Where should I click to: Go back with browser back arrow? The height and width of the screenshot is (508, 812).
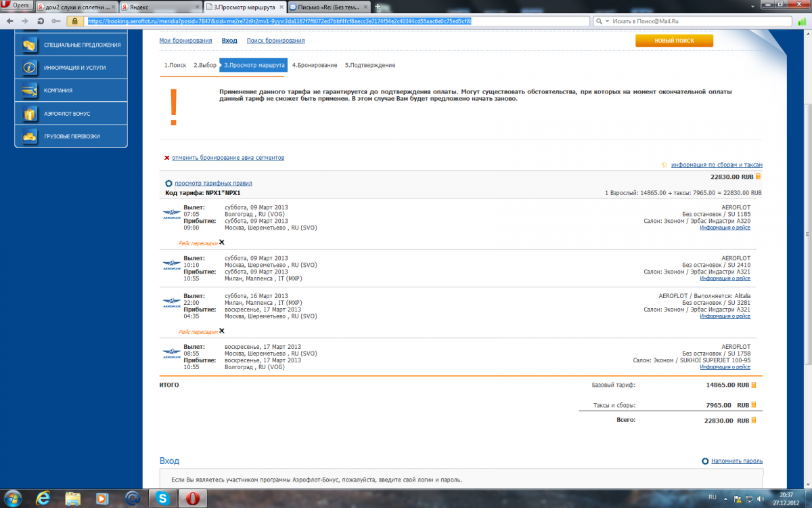coord(10,21)
